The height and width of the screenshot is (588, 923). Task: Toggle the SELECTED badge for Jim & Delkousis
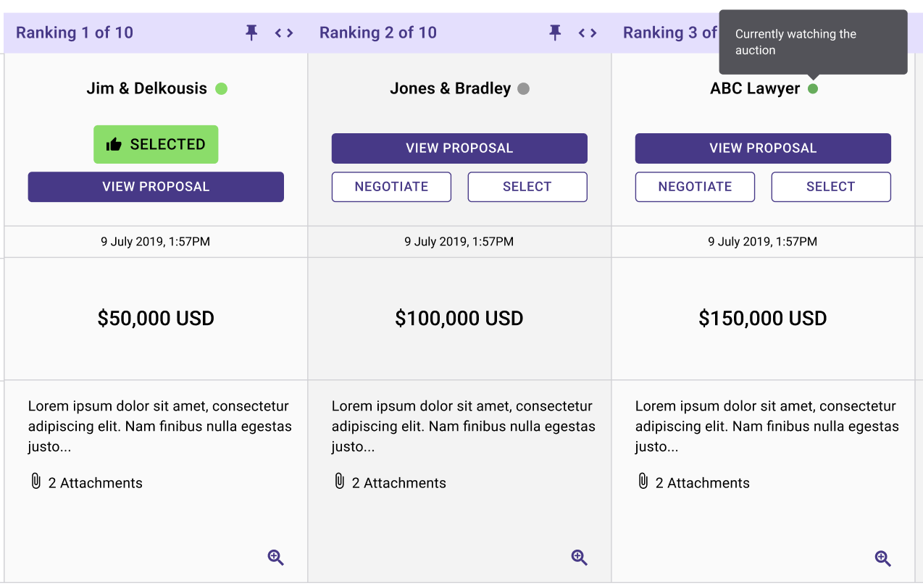pyautogui.click(x=156, y=144)
